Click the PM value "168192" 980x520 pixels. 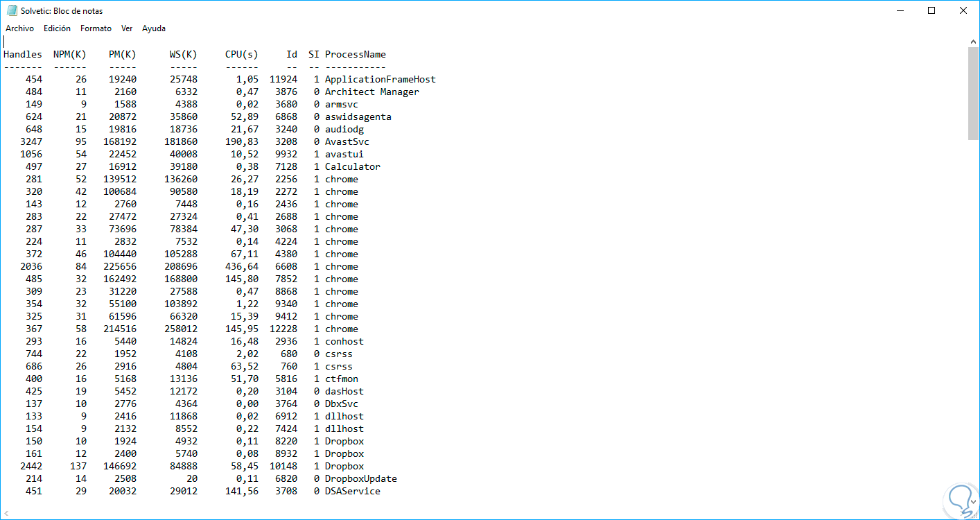pos(120,141)
